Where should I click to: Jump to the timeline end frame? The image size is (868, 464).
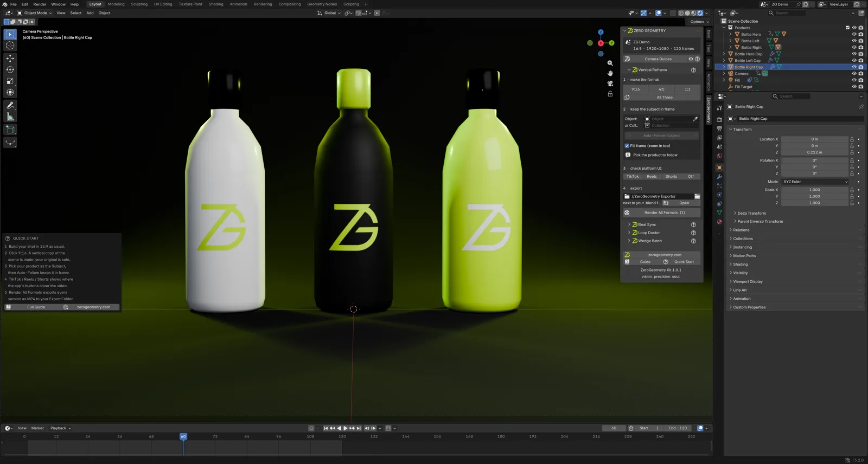point(359,428)
